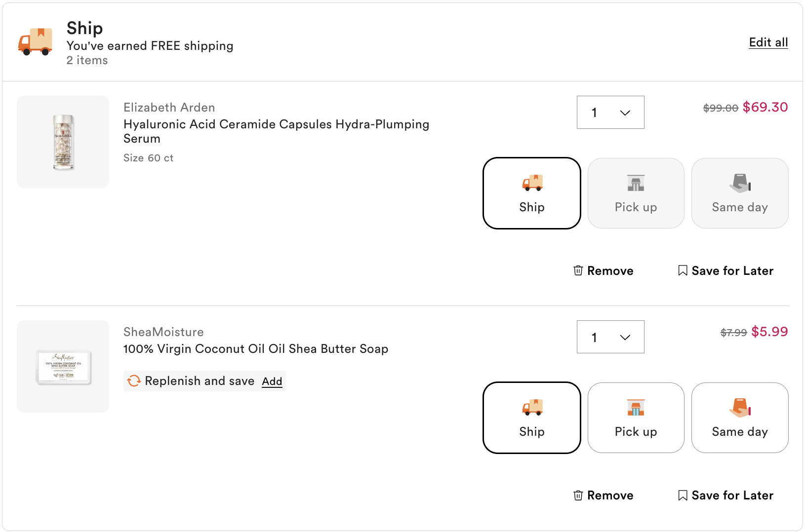This screenshot has width=805, height=532.
Task: Select Ship delivery for SheaMoisture soap
Action: (531, 418)
